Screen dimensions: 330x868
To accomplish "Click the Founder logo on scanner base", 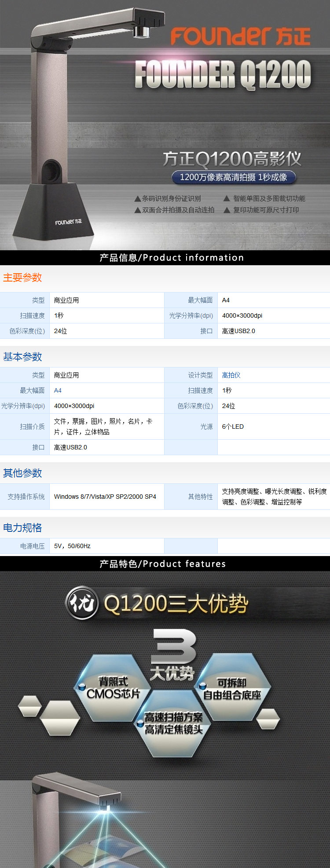I will coord(68,222).
